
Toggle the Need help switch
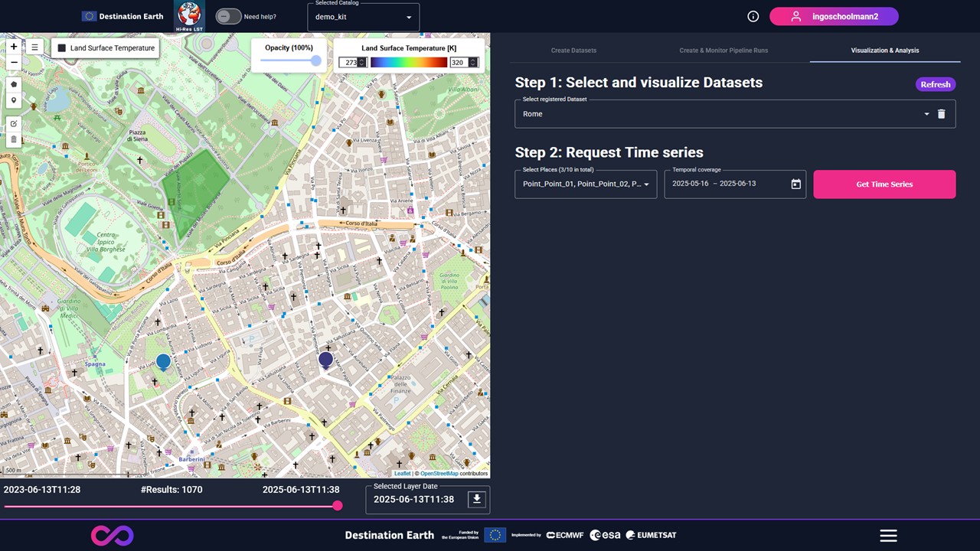tap(227, 16)
